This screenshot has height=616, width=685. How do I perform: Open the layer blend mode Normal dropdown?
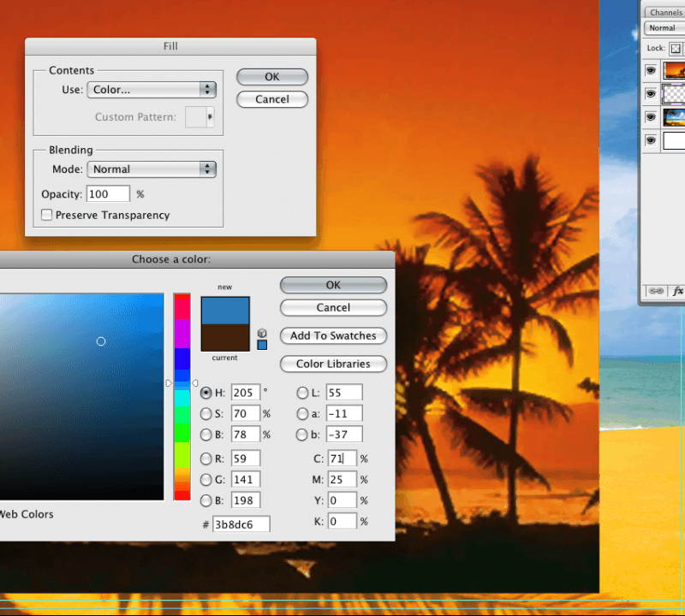point(664,28)
